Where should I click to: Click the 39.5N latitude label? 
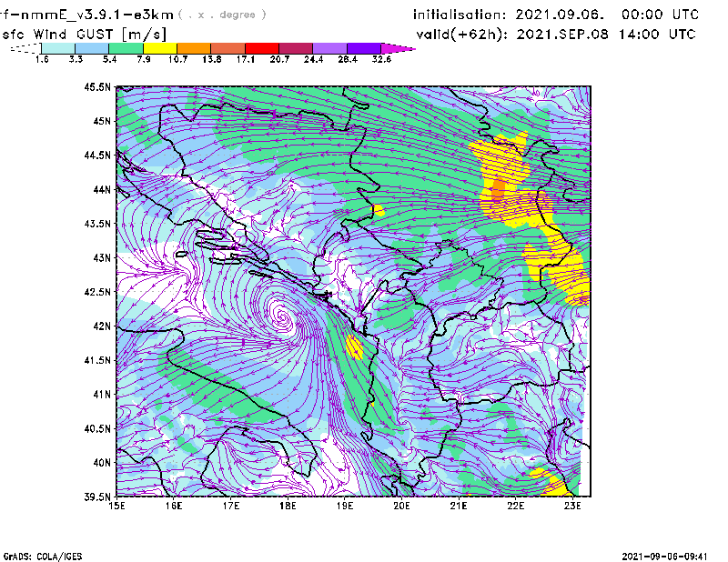point(98,497)
